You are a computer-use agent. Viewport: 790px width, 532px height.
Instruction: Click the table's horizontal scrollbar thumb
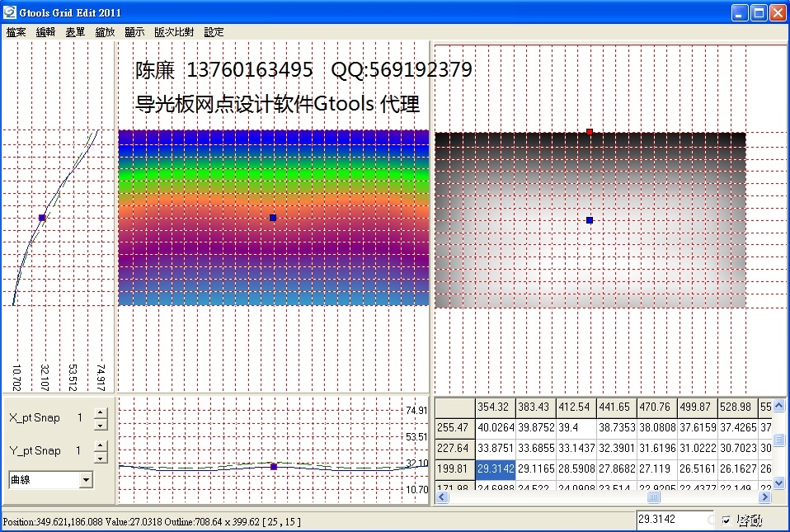(653, 497)
